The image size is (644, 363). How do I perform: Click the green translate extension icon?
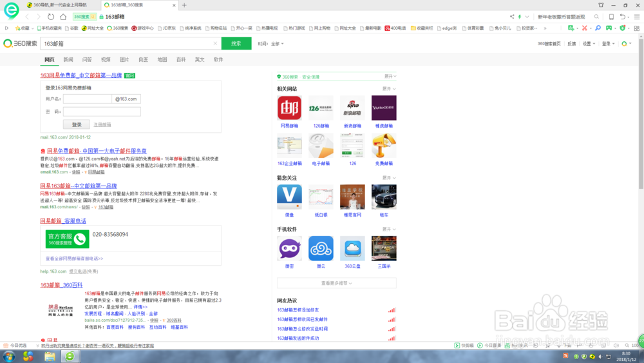(x=571, y=28)
